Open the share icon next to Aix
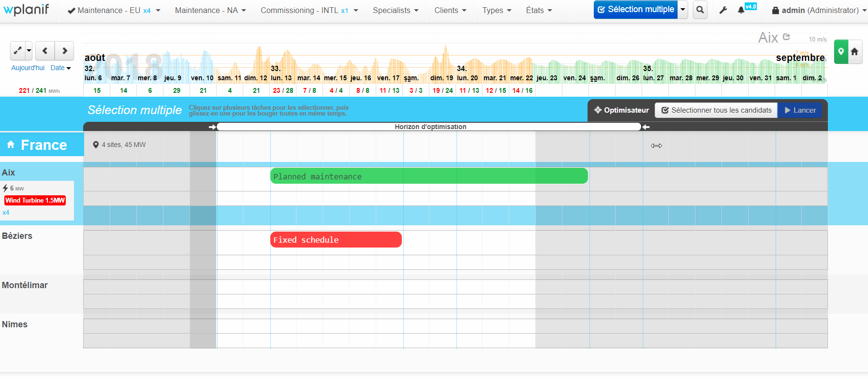Screen dimensions: 868x380 pyautogui.click(x=786, y=37)
